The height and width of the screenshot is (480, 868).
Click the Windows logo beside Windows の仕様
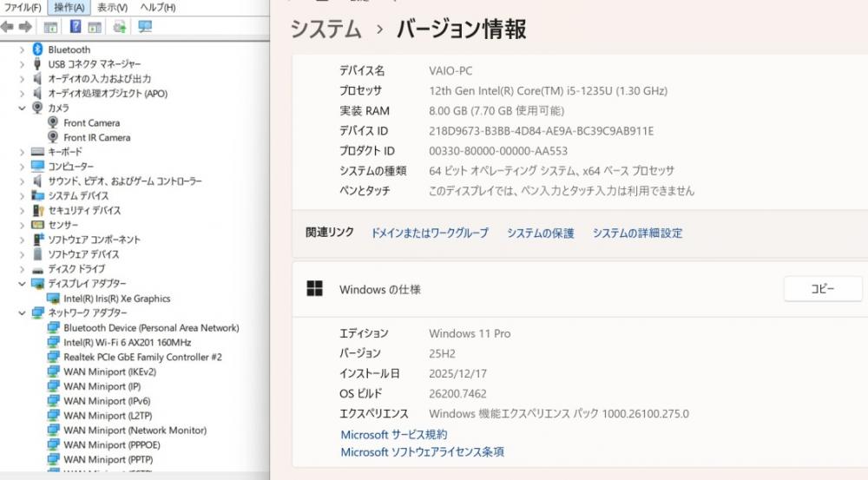point(314,289)
